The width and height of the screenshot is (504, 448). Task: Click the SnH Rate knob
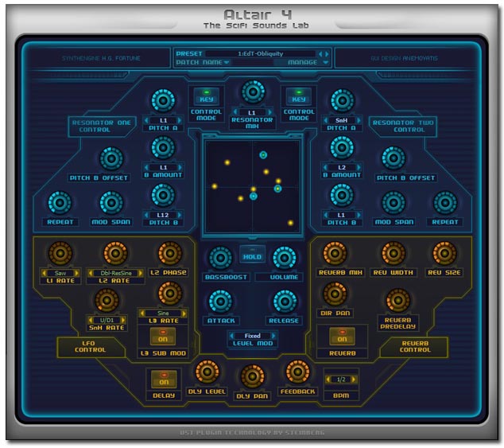(107, 300)
